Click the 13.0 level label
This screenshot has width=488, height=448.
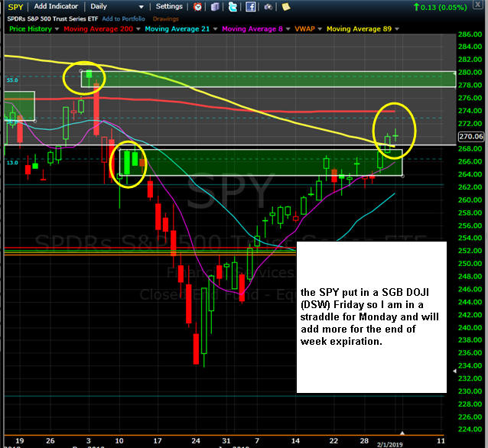(12, 162)
